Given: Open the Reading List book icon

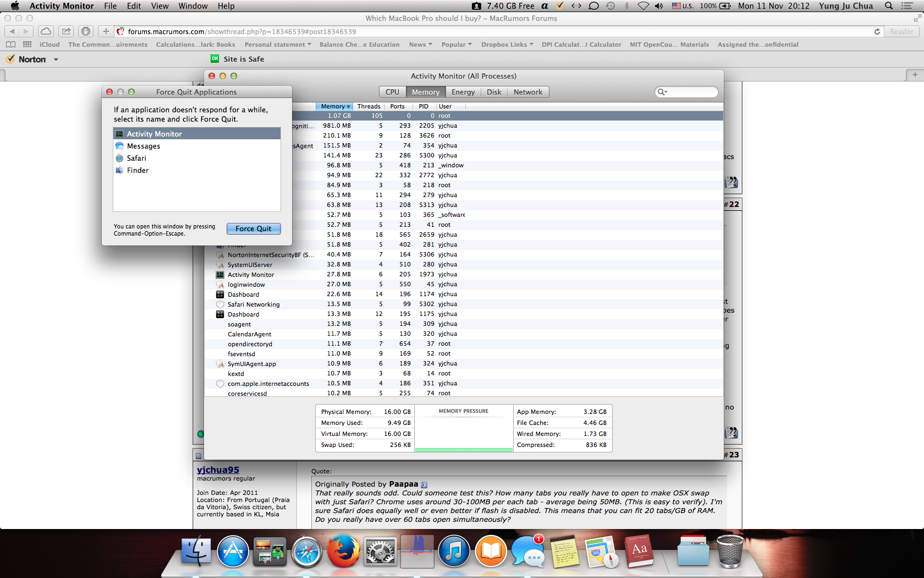Looking at the screenshot, I should (10, 45).
